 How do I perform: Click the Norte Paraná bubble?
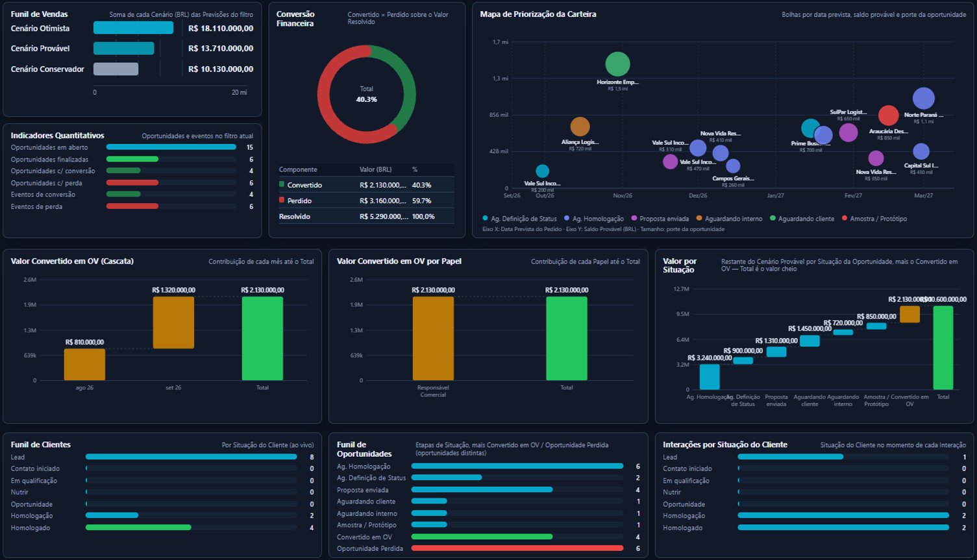click(x=923, y=99)
